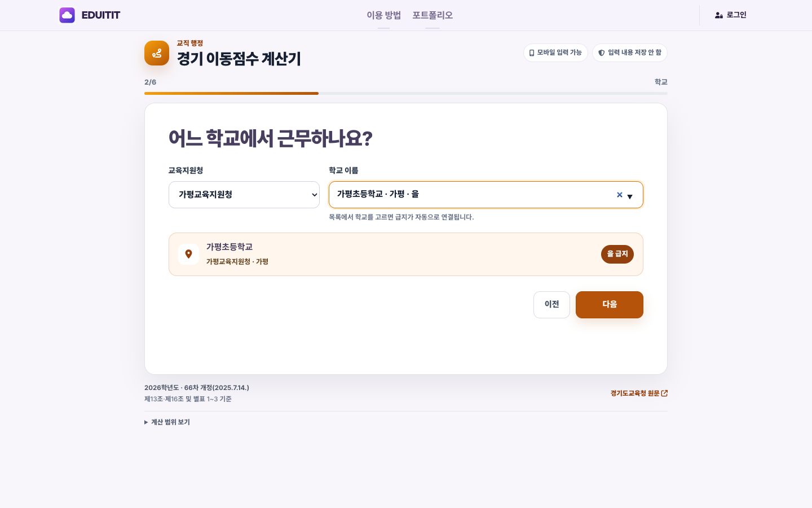Click the shield icon in 입력 내용 저장 안 함 badge
This screenshot has width=812, height=508.
point(602,52)
